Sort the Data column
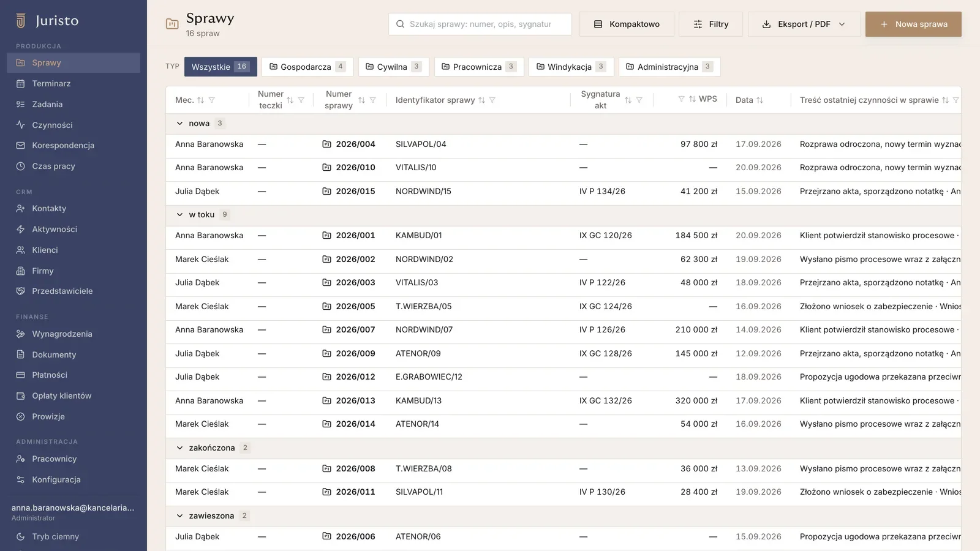 [760, 100]
